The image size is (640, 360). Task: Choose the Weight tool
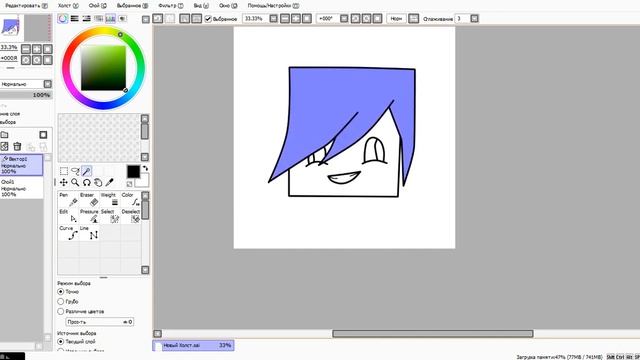(x=110, y=200)
